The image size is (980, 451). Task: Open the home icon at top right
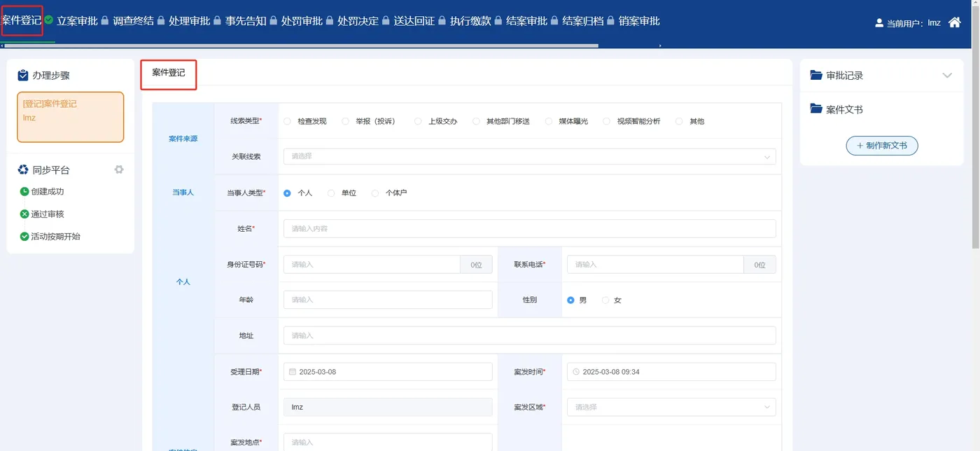click(954, 22)
